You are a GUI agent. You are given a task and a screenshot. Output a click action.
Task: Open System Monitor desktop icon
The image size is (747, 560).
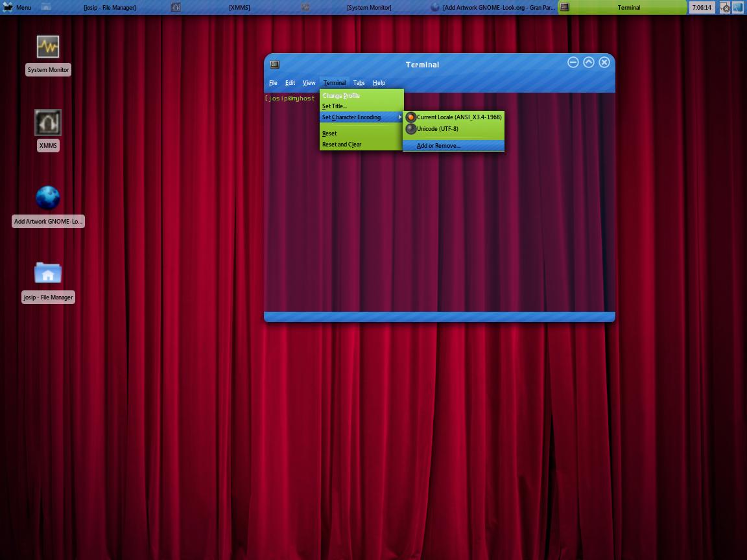[48, 47]
